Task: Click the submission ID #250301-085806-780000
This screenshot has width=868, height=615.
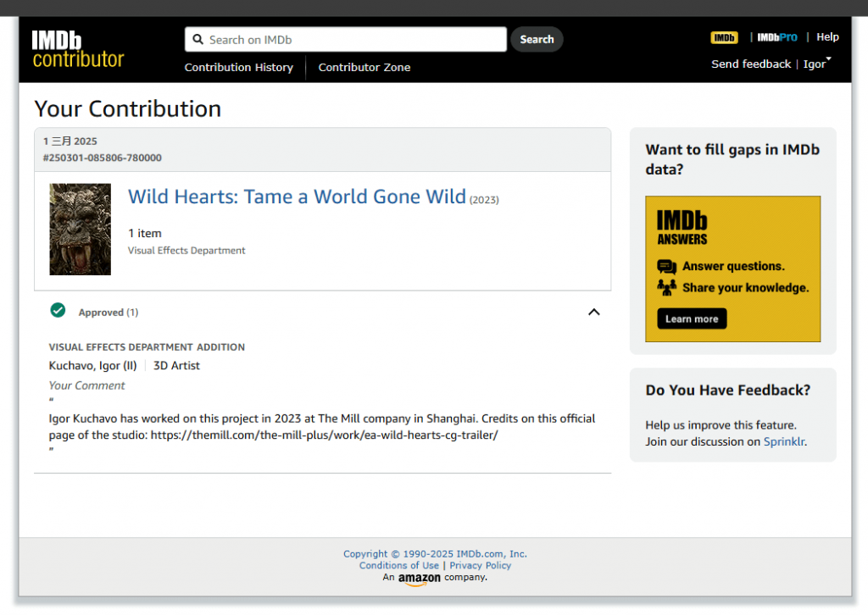Action: [103, 158]
